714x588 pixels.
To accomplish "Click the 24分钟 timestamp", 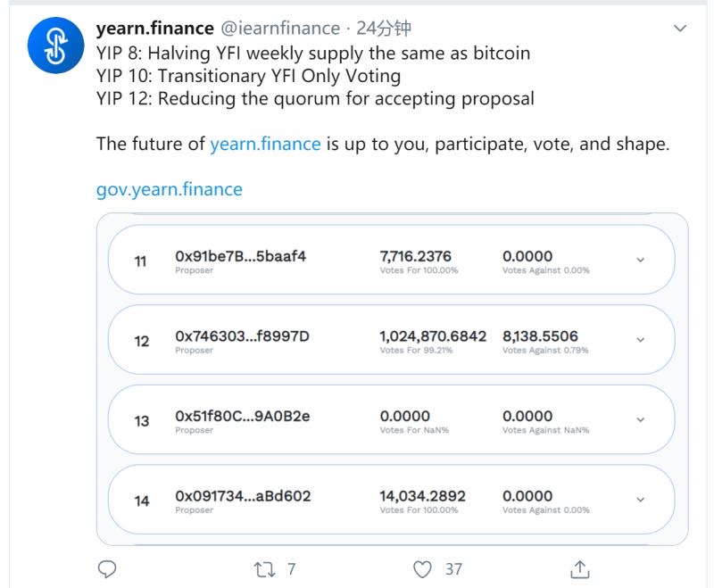I will coord(375,28).
